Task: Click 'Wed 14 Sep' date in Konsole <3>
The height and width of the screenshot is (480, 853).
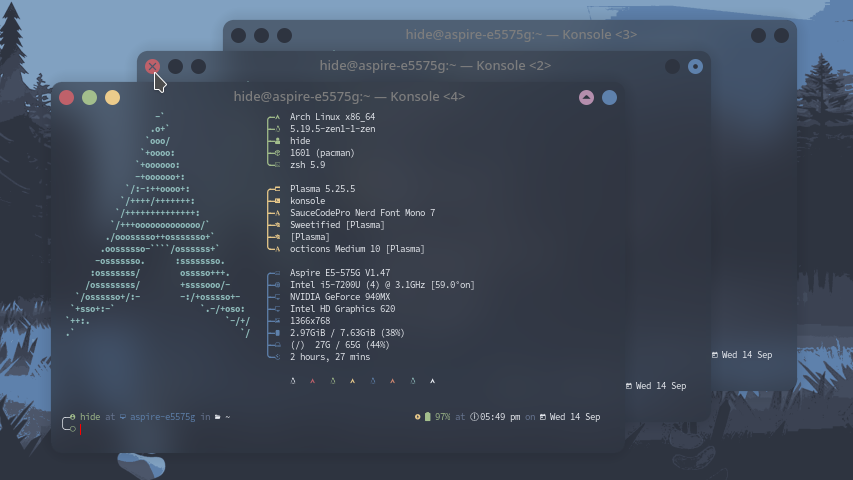Action: pyautogui.click(x=746, y=355)
